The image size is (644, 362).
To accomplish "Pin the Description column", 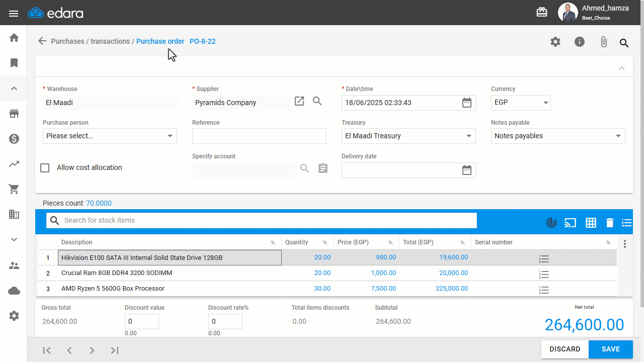I will 273,243.
